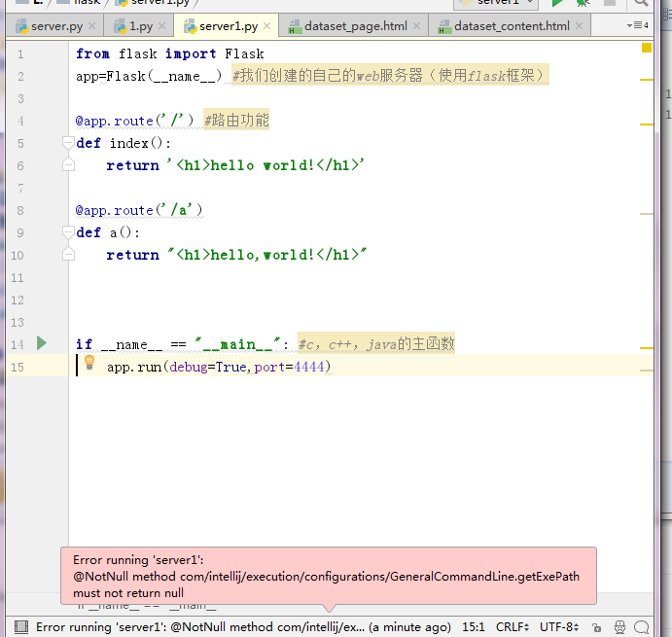Click the fold end marker on line 10

point(68,254)
